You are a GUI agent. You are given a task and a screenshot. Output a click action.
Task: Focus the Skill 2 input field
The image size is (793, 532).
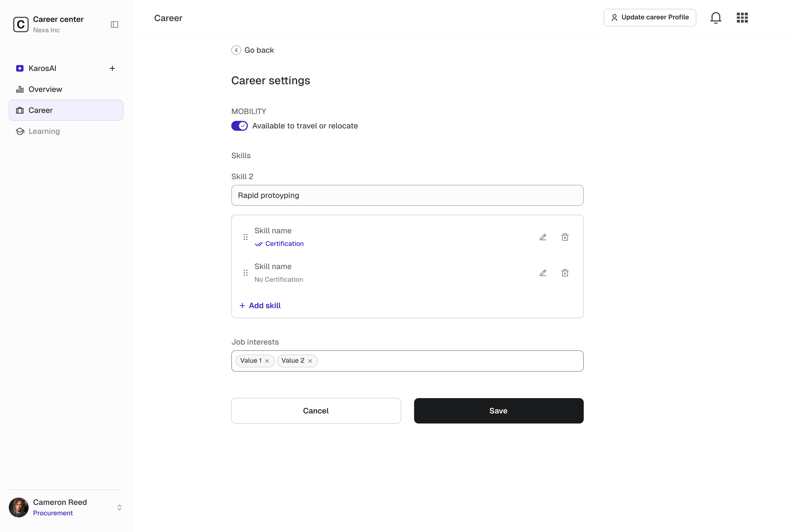point(407,195)
